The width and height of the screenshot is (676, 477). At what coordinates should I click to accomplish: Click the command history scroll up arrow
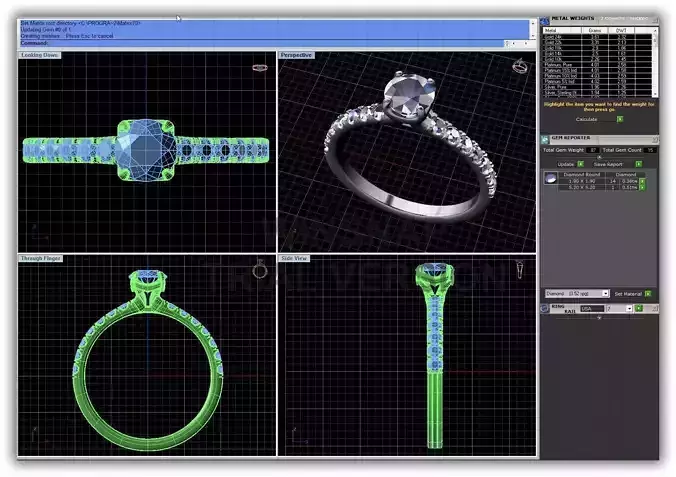click(x=533, y=22)
